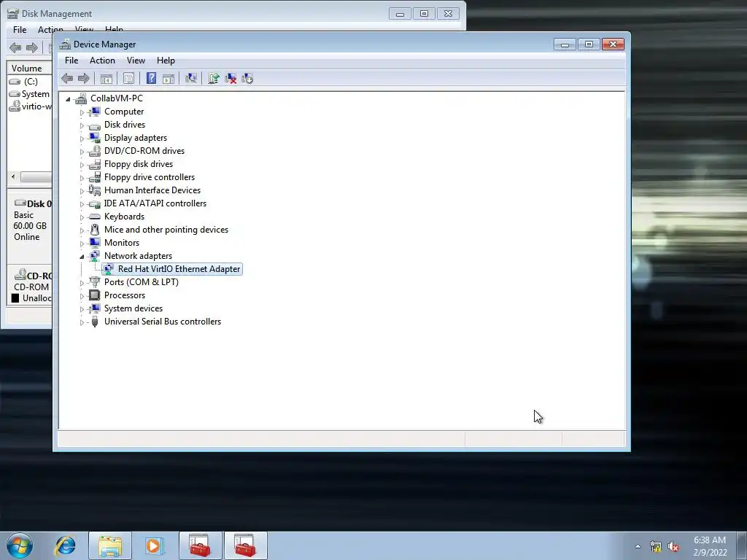Minimize the Disk Management window

click(400, 14)
